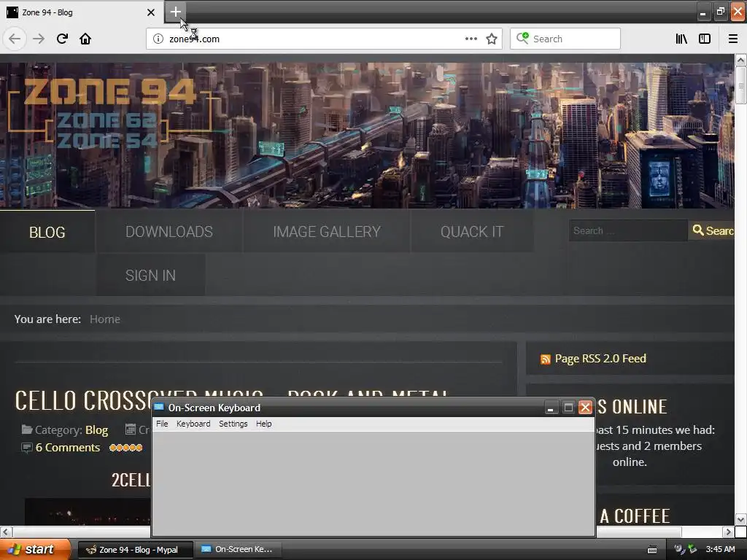Click the browser Search box

click(565, 39)
